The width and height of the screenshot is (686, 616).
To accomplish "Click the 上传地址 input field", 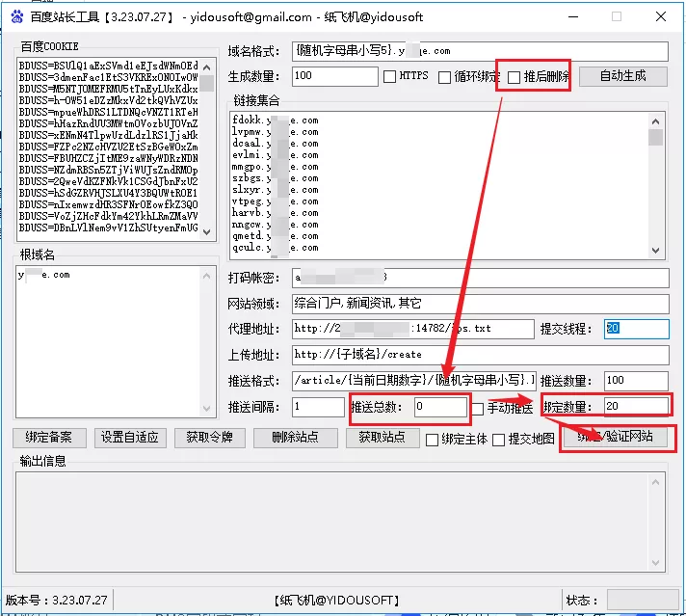I will [x=480, y=355].
